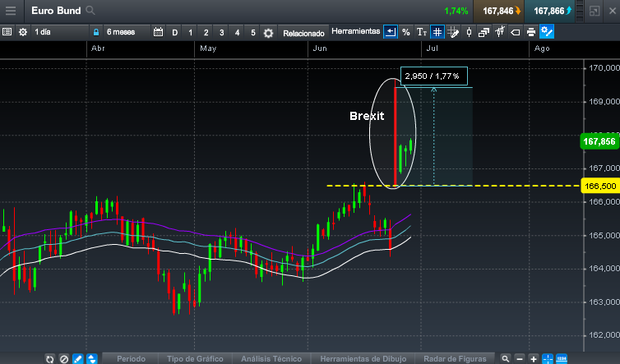This screenshot has width=620, height=364.
Task: Open the Relacionado panel
Action: (303, 33)
